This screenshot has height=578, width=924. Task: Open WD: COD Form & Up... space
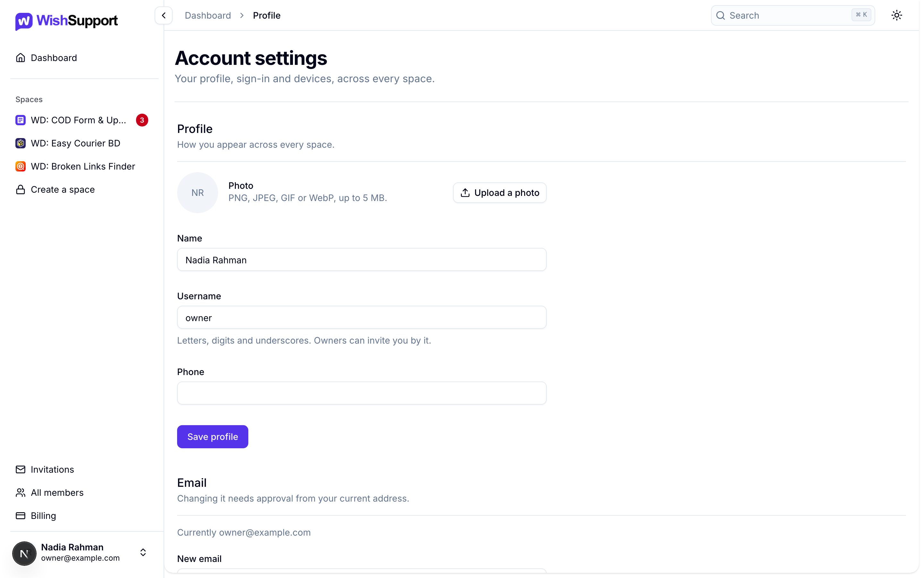[x=84, y=120]
